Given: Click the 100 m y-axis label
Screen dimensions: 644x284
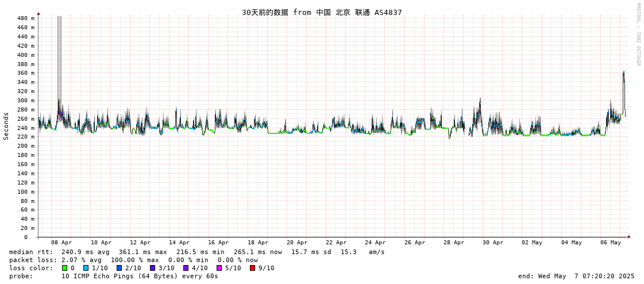Looking at the screenshot, I should [26, 192].
